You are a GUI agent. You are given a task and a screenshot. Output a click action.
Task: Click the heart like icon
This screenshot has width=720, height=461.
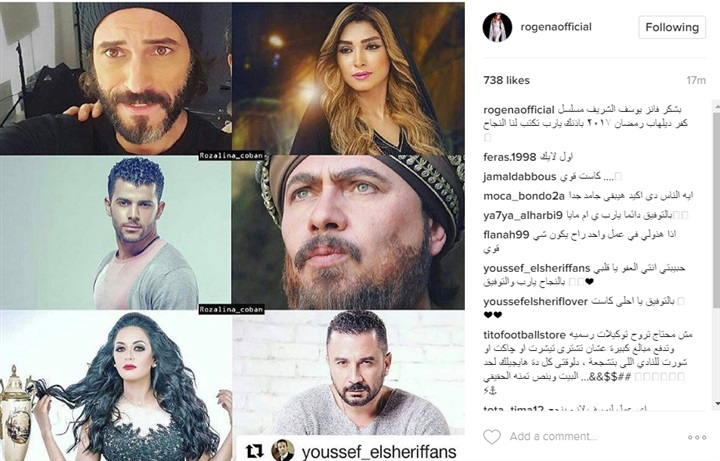[492, 436]
